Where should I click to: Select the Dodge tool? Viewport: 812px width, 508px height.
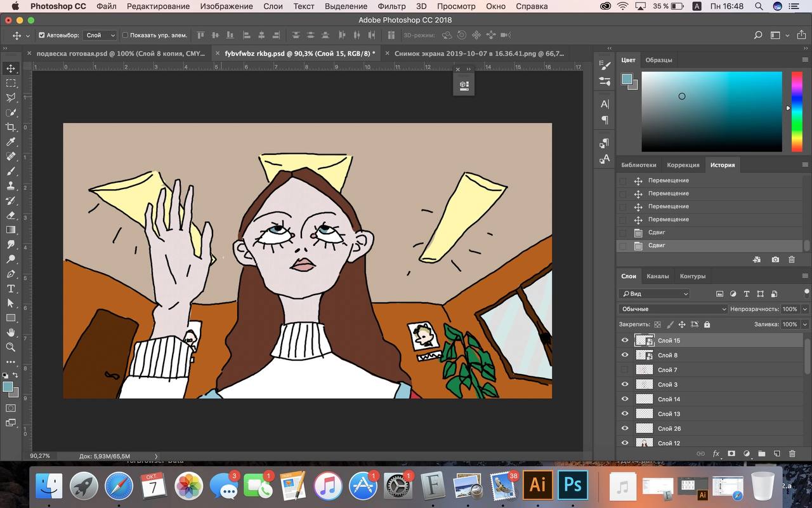pos(11,259)
